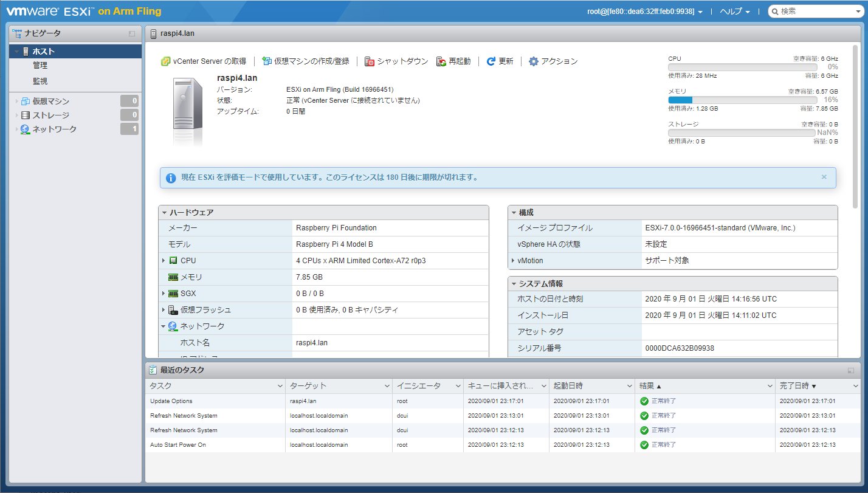Open the root user account dropdown
The height and width of the screenshot is (493, 868).
[646, 12]
